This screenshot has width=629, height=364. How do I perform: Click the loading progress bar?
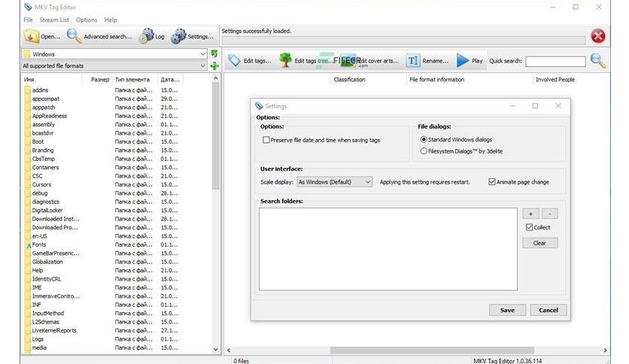tap(403, 40)
